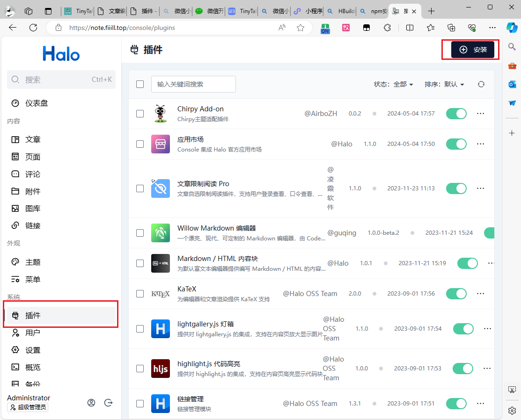Open 设置 in the sidebar menu
Viewport: 521px width, 420px height.
[x=61, y=350]
